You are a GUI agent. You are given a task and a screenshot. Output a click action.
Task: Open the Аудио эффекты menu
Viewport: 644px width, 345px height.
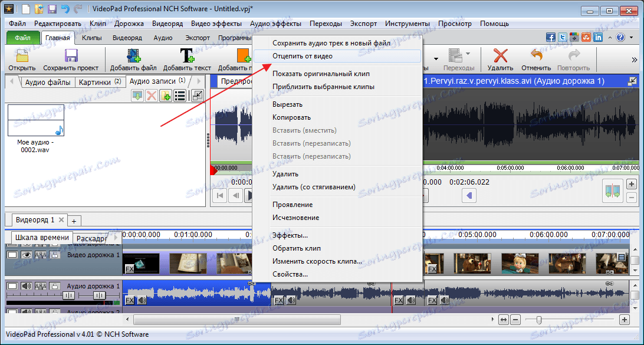(275, 24)
